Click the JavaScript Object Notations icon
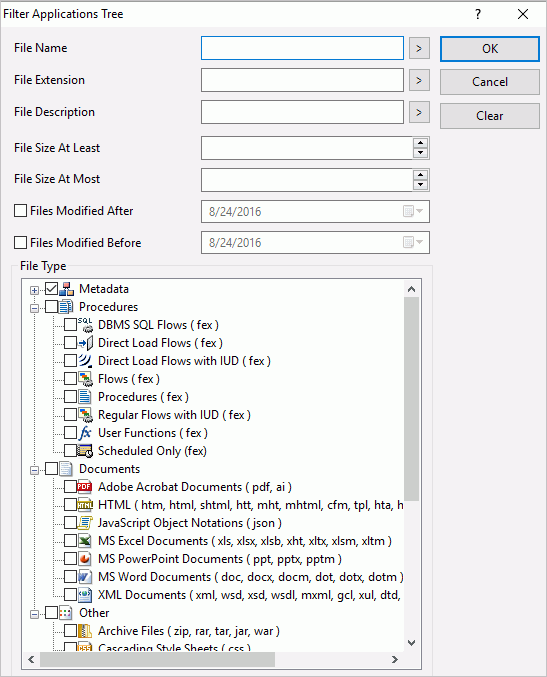 point(85,523)
